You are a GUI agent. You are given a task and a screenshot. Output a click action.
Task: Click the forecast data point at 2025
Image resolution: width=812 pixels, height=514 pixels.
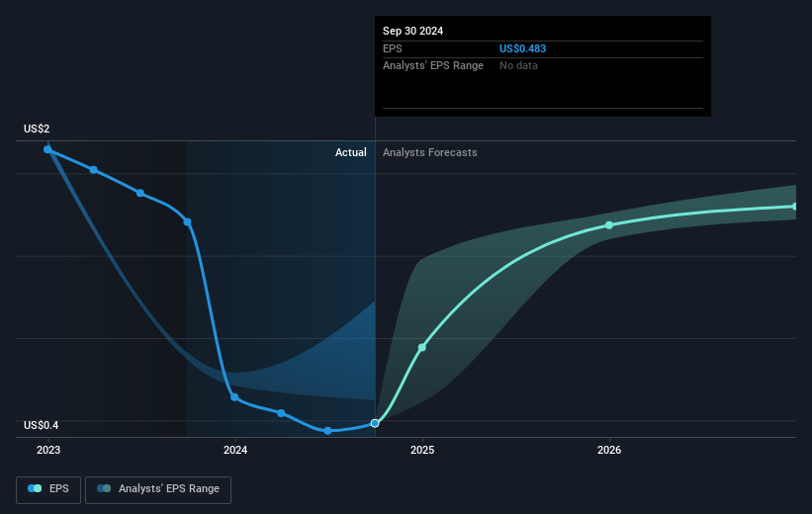click(422, 347)
